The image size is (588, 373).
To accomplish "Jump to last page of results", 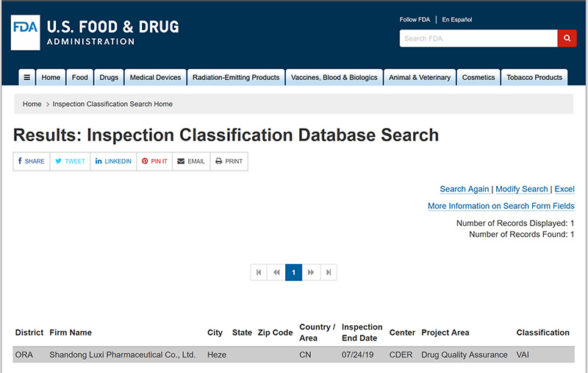I will point(329,272).
